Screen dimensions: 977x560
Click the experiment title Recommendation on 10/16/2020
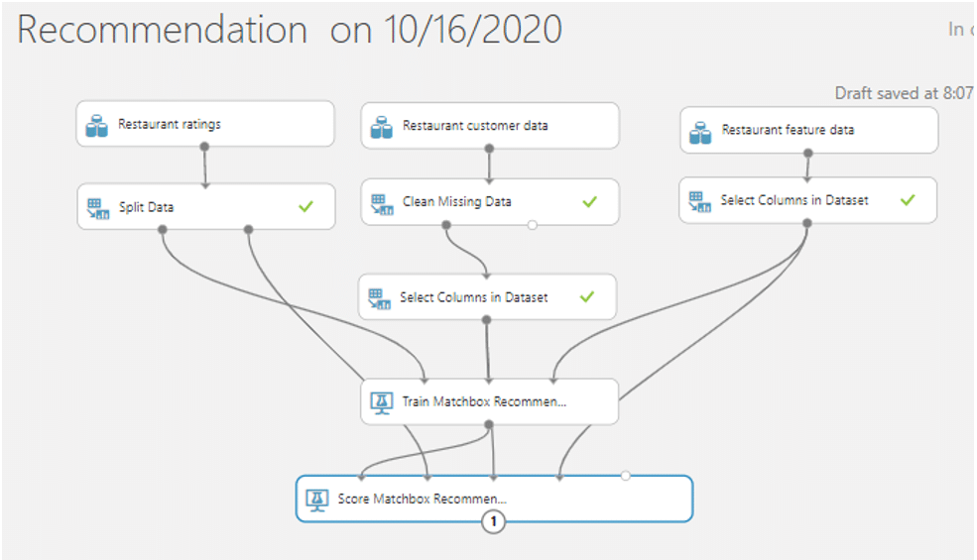(x=289, y=30)
